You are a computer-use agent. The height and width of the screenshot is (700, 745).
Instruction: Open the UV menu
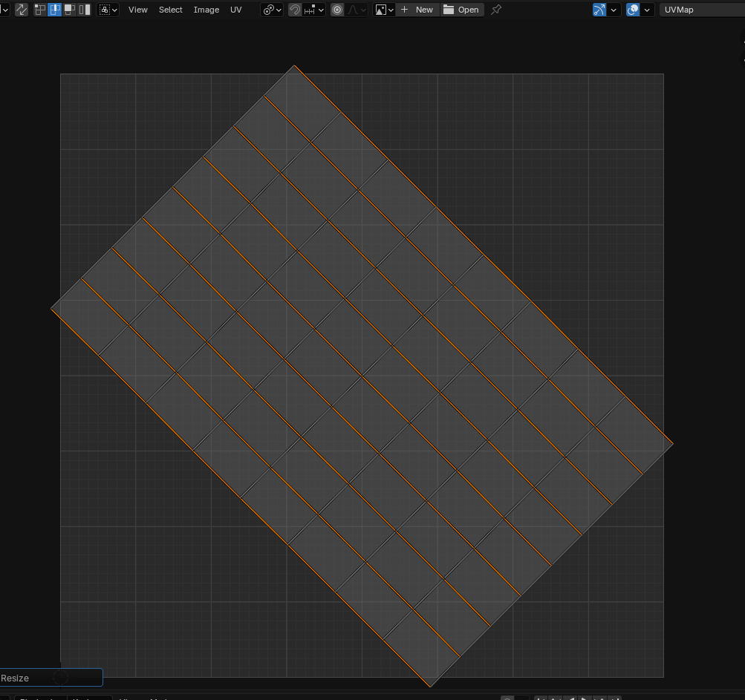[235, 10]
